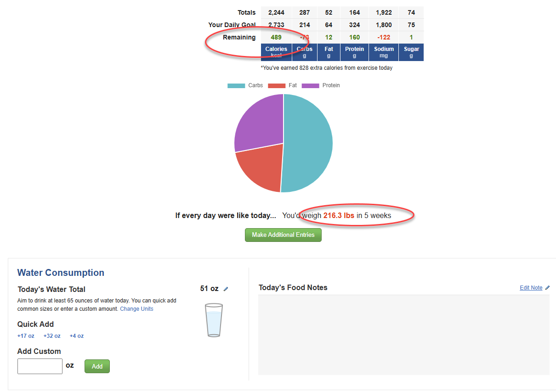Viewport: 556px width, 392px height.
Task: Click the 216.3 lbs projected weight
Action: point(339,215)
